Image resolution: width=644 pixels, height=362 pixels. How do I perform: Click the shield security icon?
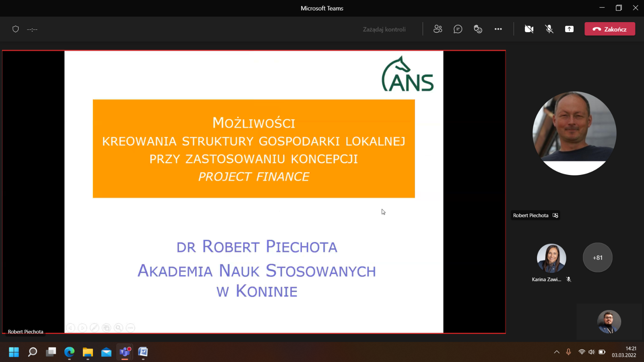pyautogui.click(x=16, y=29)
